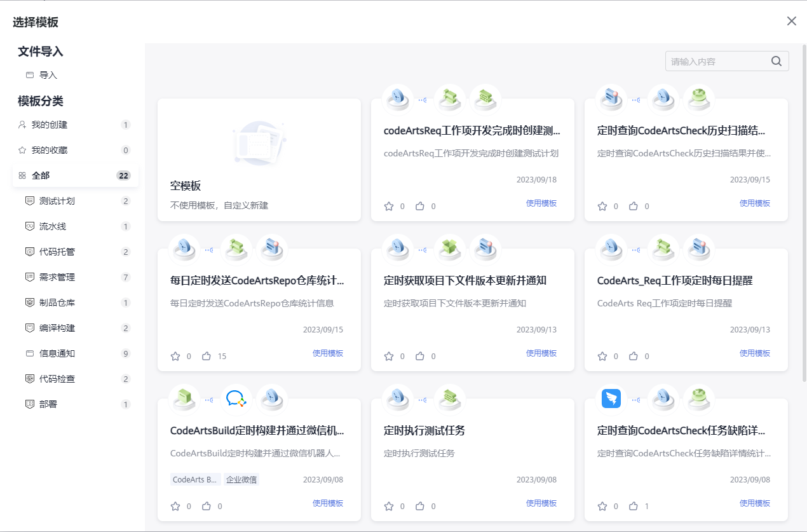The height and width of the screenshot is (532, 807).
Task: Use template CodeArts_Req工作项定时每日提醒
Action: (755, 353)
